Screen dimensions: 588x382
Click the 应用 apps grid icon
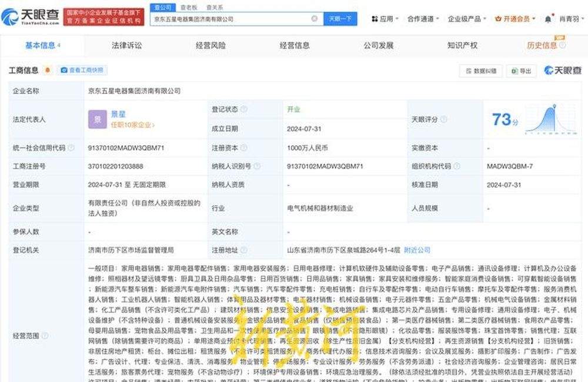(x=375, y=18)
